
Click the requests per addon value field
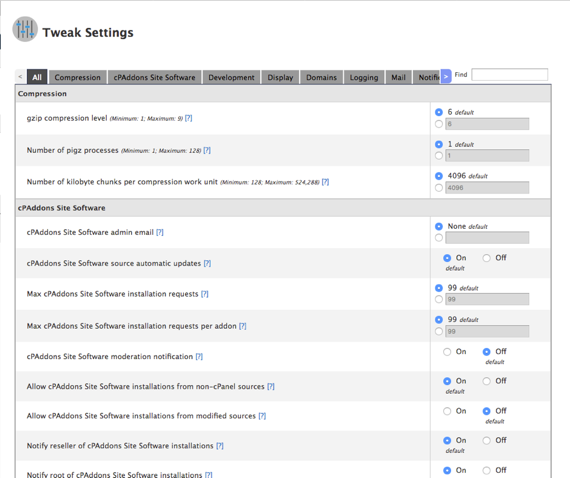click(487, 331)
